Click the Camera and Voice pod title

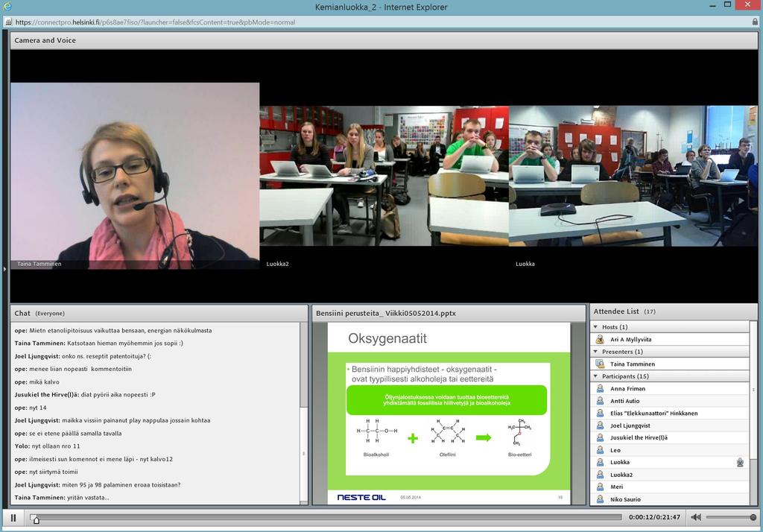(x=45, y=40)
